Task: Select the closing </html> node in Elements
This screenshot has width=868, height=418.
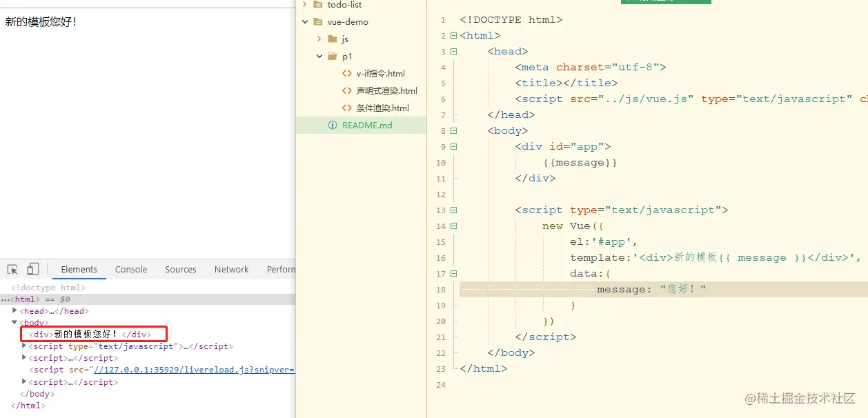Action: coord(28,406)
